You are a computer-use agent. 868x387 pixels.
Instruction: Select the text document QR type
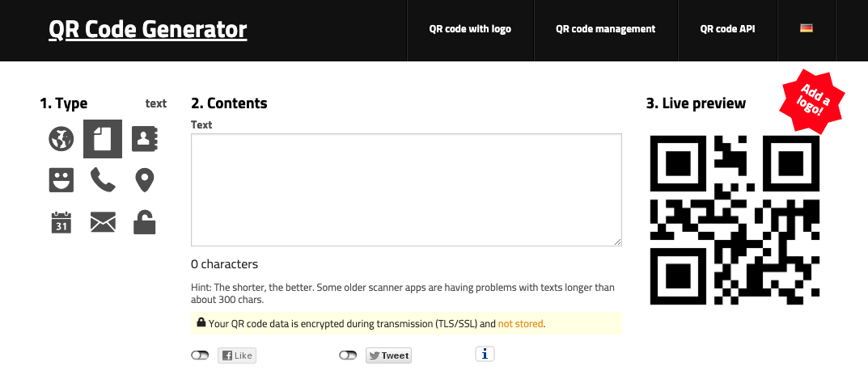coord(103,139)
